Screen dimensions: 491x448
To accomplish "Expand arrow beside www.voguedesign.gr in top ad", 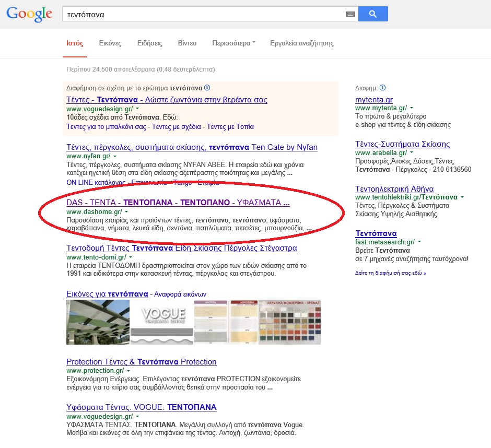I will coord(137,109).
